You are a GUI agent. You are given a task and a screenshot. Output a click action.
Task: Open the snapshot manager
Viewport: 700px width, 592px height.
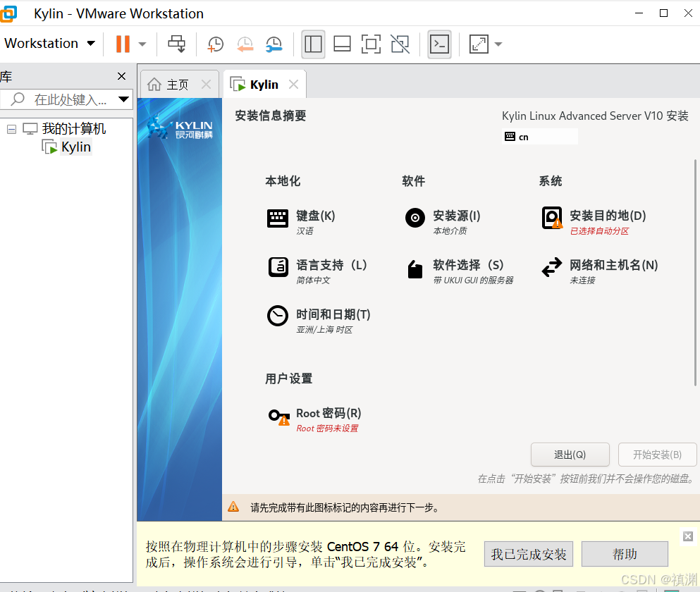click(274, 44)
